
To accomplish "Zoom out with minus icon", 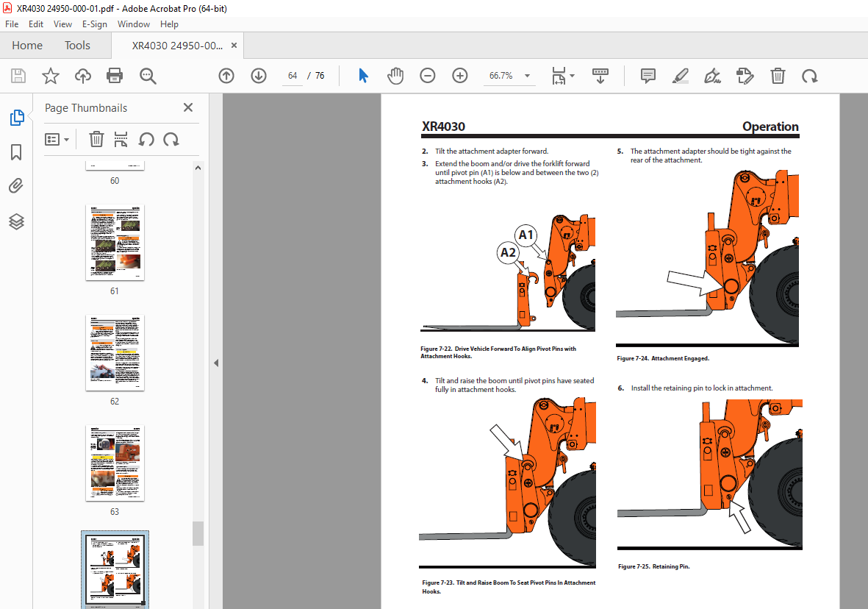I will 427,76.
